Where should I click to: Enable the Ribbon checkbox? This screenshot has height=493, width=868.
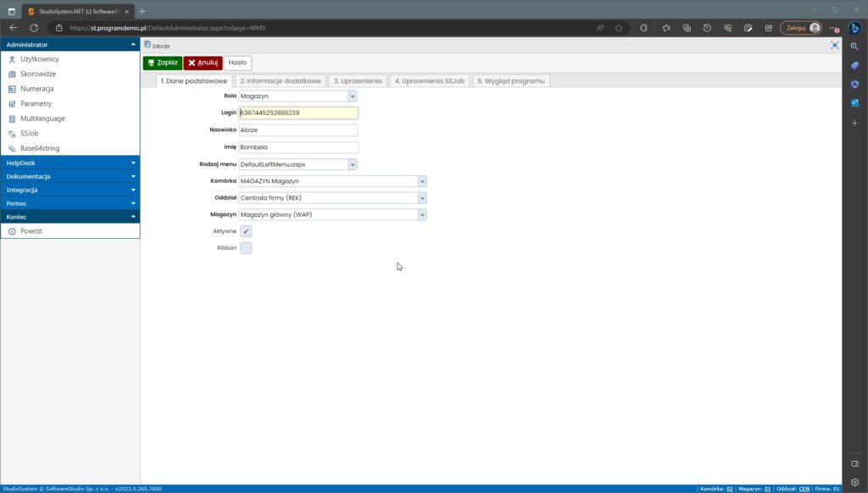pyautogui.click(x=246, y=248)
